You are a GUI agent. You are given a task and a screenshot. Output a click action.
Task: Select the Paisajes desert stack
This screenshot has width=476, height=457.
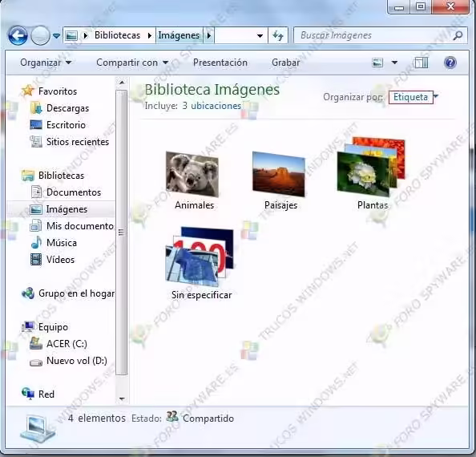click(280, 180)
